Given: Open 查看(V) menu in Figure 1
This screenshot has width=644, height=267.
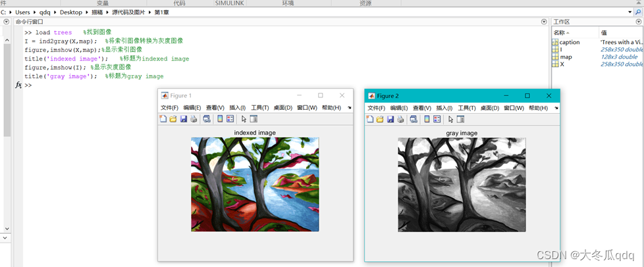Looking at the screenshot, I should point(215,108).
